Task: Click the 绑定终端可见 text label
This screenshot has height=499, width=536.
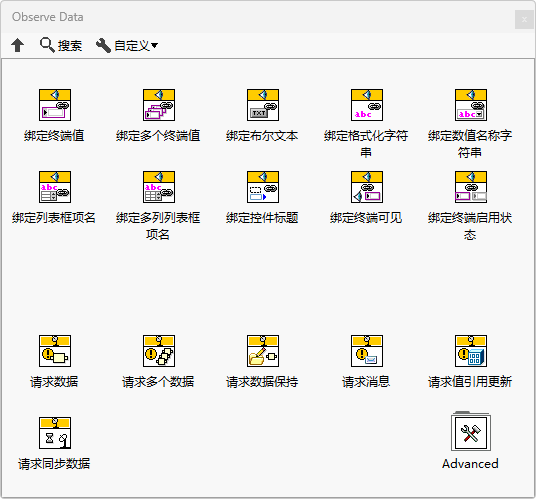Action: tap(366, 218)
